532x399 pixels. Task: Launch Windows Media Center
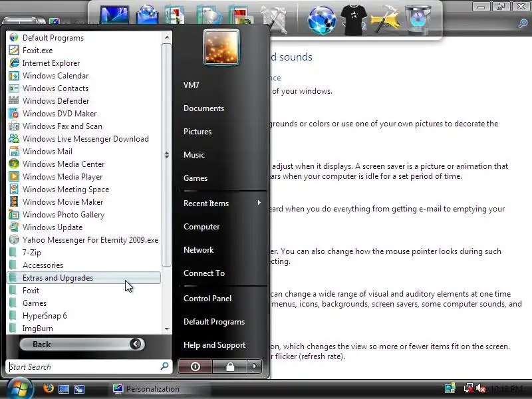(x=84, y=164)
